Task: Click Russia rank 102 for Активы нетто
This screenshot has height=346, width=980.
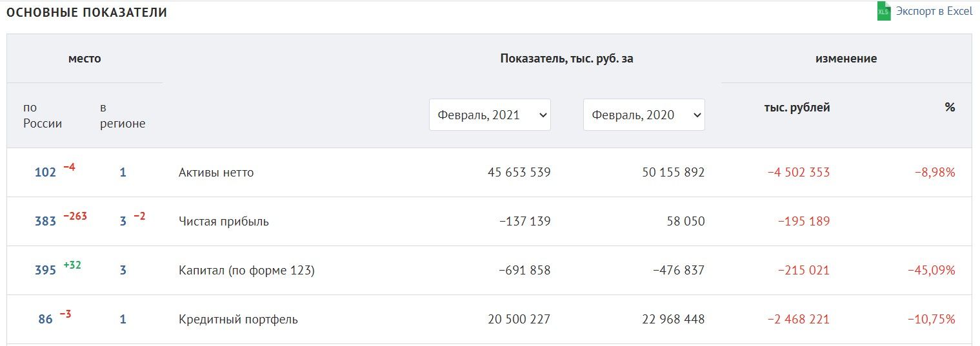Action: tap(45, 173)
